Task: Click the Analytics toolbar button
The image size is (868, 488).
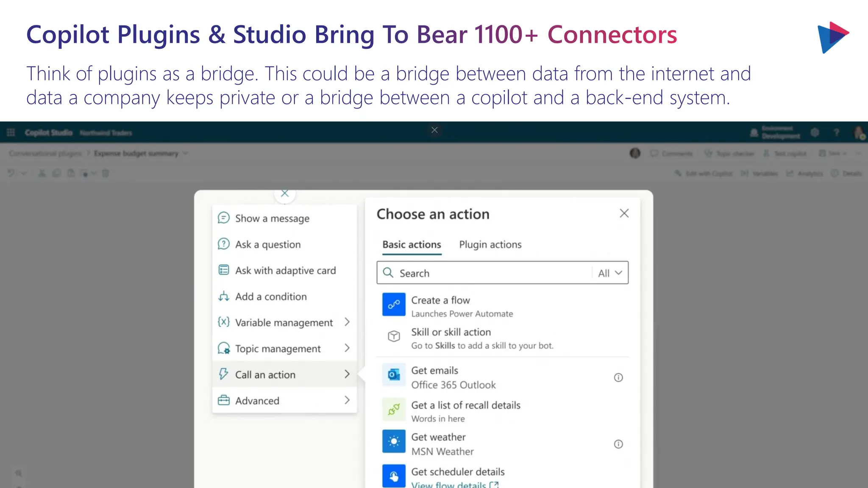Action: coord(804,173)
